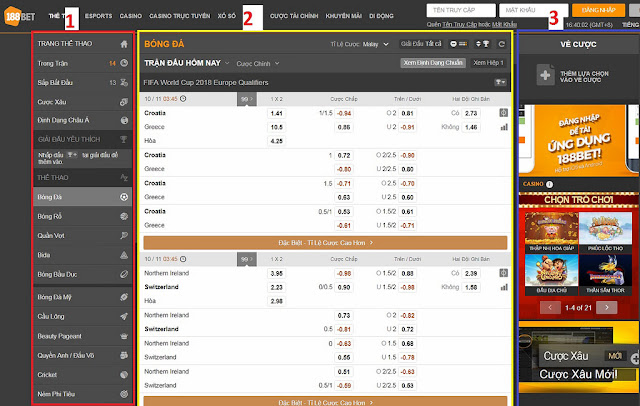Open the Trang Thể Thao home icon
This screenshot has height=406, width=640.
point(124,44)
